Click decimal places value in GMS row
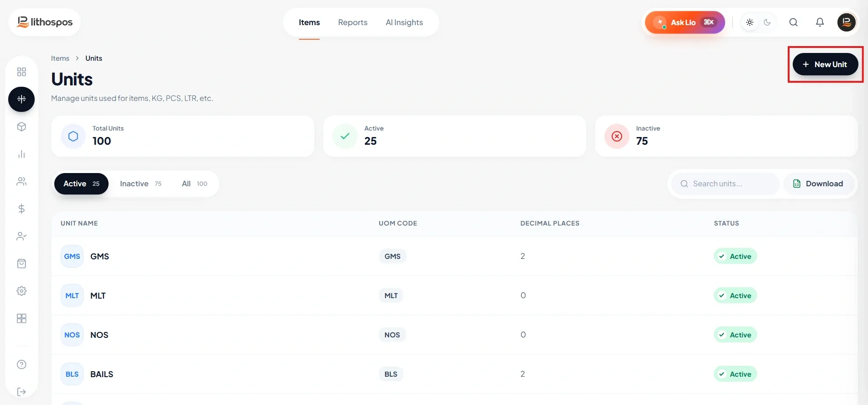The image size is (868, 405). point(523,256)
